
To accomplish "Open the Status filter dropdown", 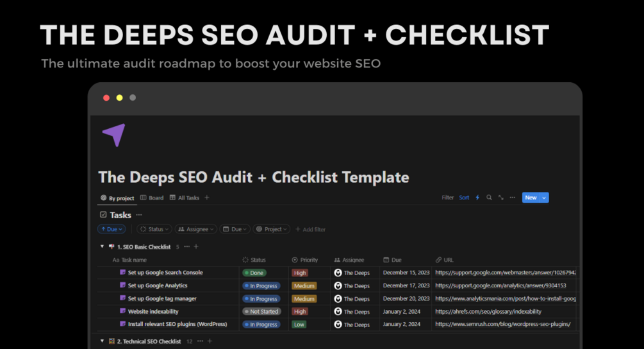I will (x=154, y=230).
